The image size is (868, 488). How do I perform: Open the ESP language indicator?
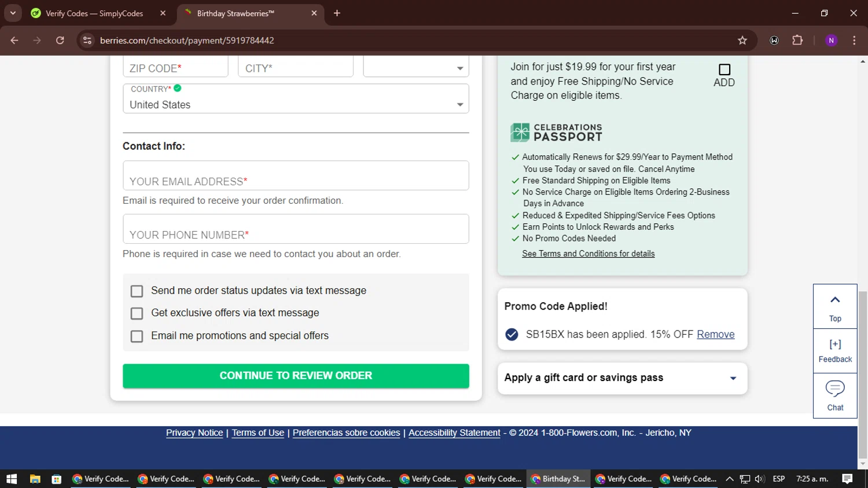coord(779,479)
